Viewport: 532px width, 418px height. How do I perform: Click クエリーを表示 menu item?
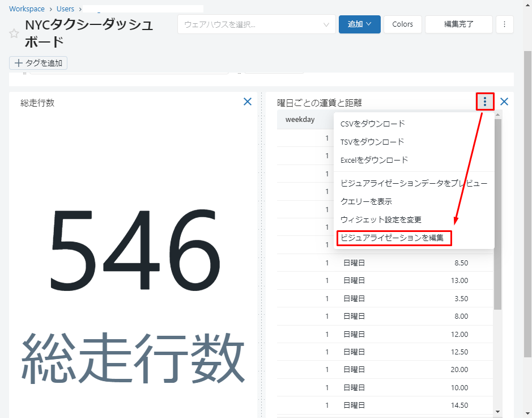[366, 201]
